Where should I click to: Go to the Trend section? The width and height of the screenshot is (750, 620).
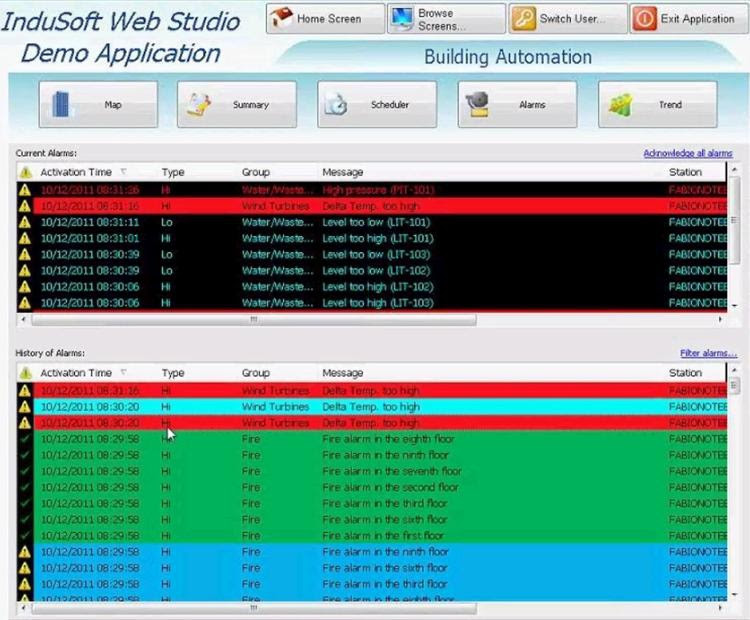[x=658, y=104]
